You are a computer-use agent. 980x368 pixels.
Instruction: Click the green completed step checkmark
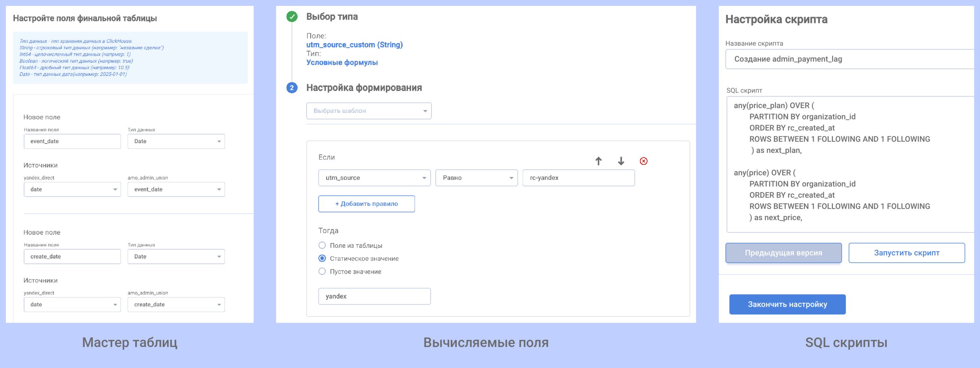click(x=292, y=17)
